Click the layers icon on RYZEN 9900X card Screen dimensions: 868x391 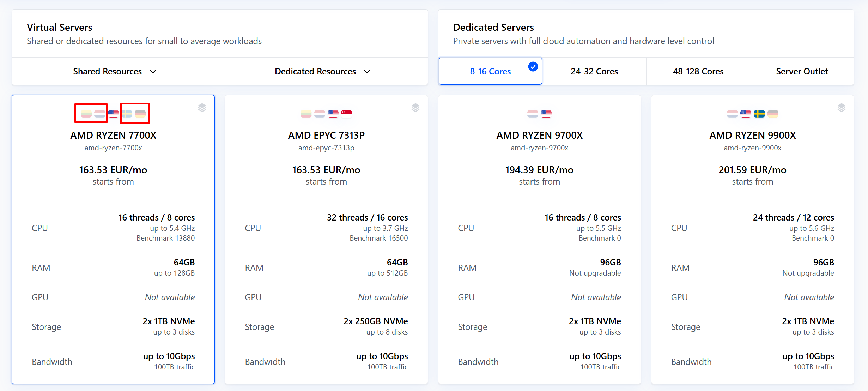point(842,108)
